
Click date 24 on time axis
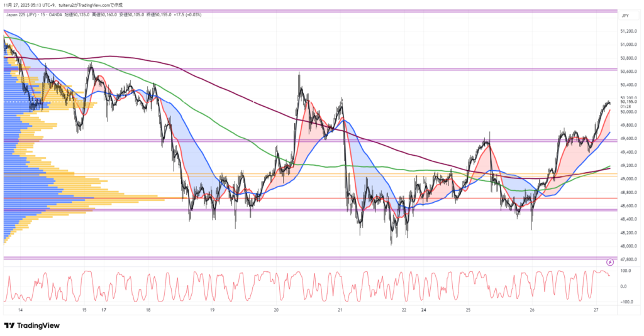423,310
